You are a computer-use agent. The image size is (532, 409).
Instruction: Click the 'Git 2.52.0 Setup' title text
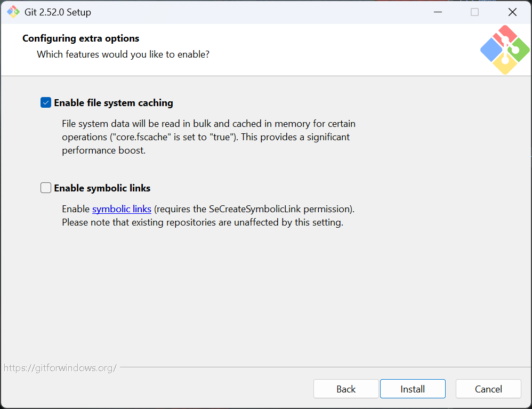point(58,12)
